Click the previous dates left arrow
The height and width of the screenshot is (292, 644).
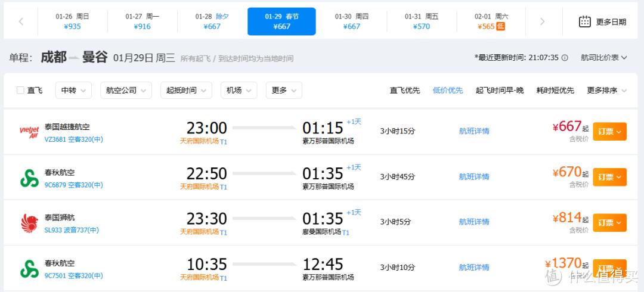[x=21, y=21]
